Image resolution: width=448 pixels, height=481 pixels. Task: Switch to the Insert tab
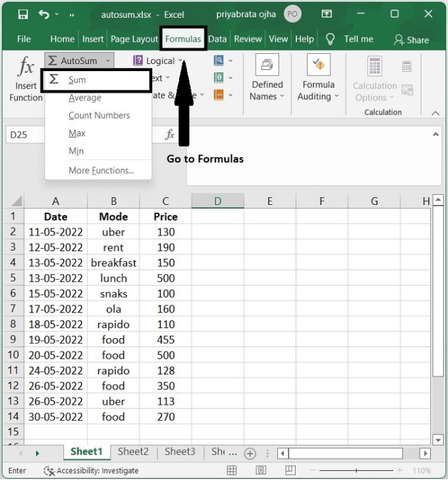93,39
